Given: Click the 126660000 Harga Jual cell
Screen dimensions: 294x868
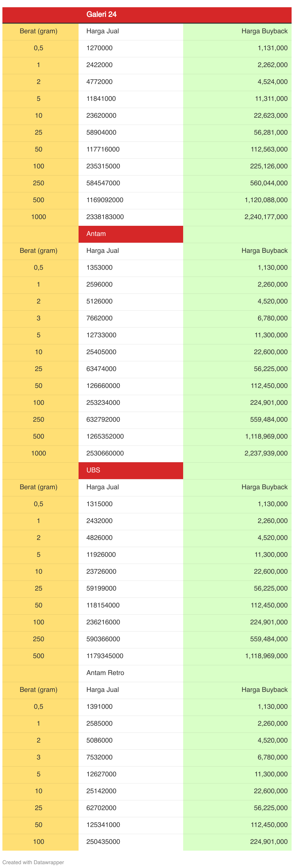Looking at the screenshot, I should pyautogui.click(x=103, y=386).
